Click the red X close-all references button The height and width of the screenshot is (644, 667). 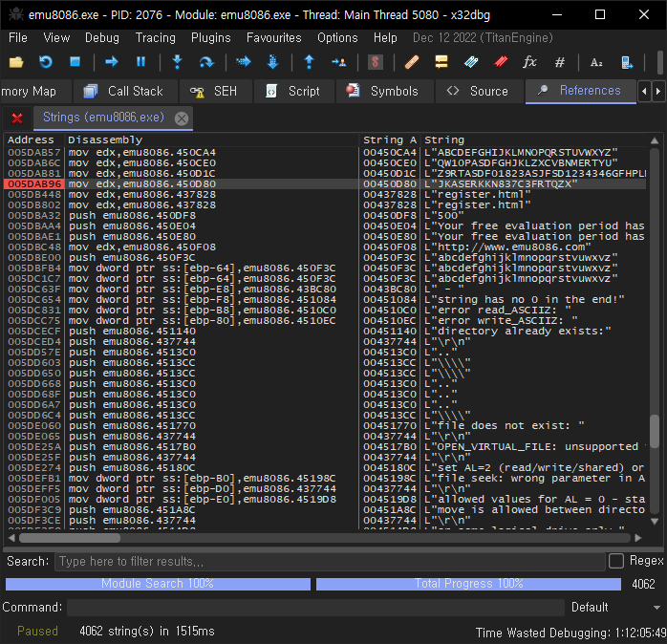[17, 118]
